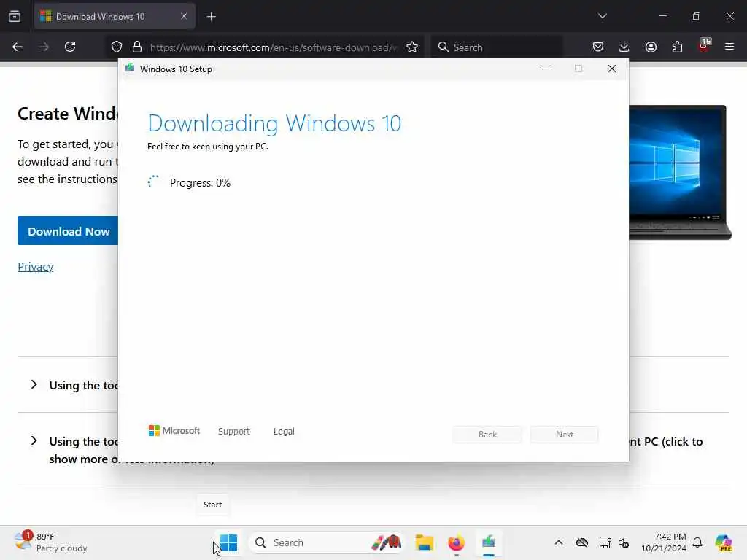Open the Firefox account icon
This screenshot has width=747, height=560.
(651, 47)
